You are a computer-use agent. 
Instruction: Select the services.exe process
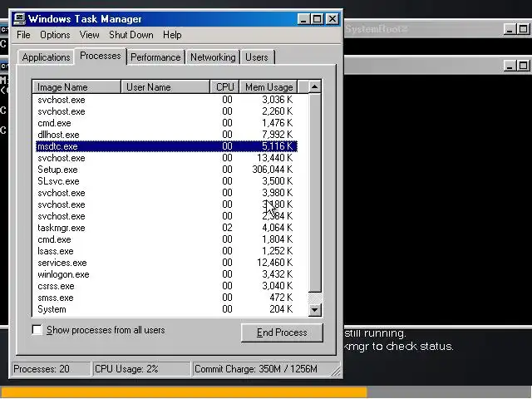166,263
